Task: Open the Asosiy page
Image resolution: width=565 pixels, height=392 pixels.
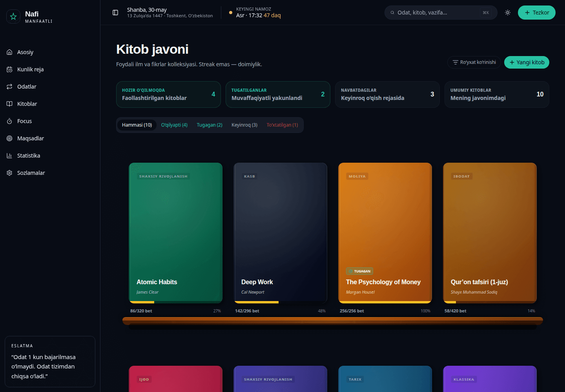Action: (x=50, y=52)
